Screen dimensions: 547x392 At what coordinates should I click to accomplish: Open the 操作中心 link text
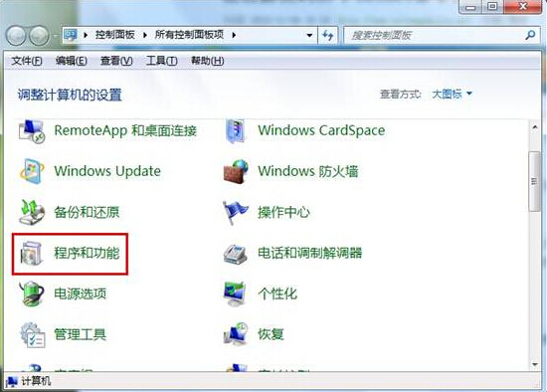click(283, 212)
